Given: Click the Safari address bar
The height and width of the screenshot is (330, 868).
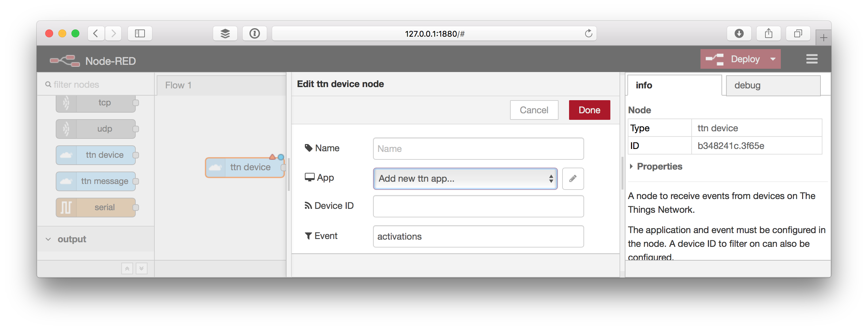Looking at the screenshot, I should point(434,33).
